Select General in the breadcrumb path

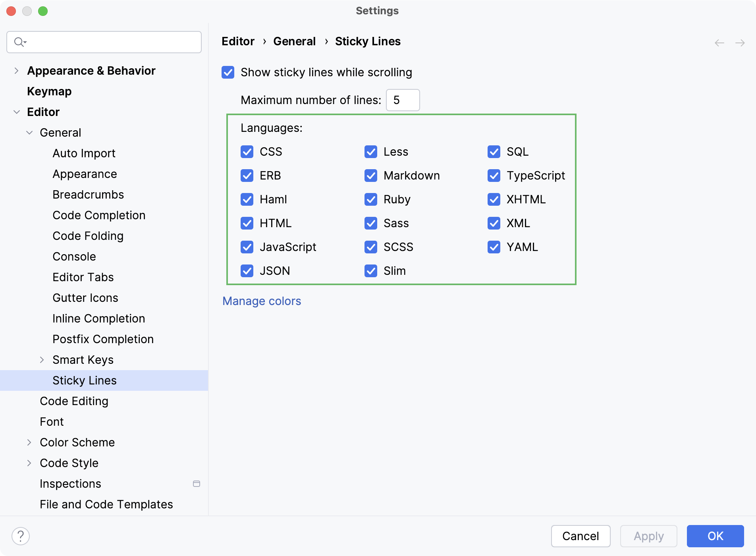click(x=295, y=41)
